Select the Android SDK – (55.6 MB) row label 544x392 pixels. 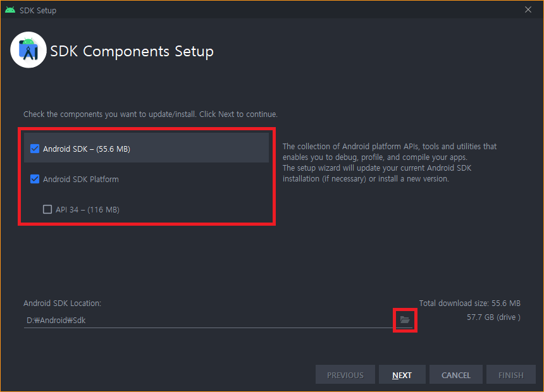[87, 149]
